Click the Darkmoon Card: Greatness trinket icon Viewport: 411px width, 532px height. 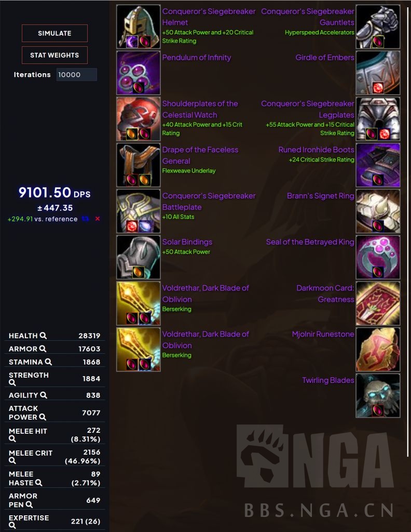pyautogui.click(x=378, y=303)
